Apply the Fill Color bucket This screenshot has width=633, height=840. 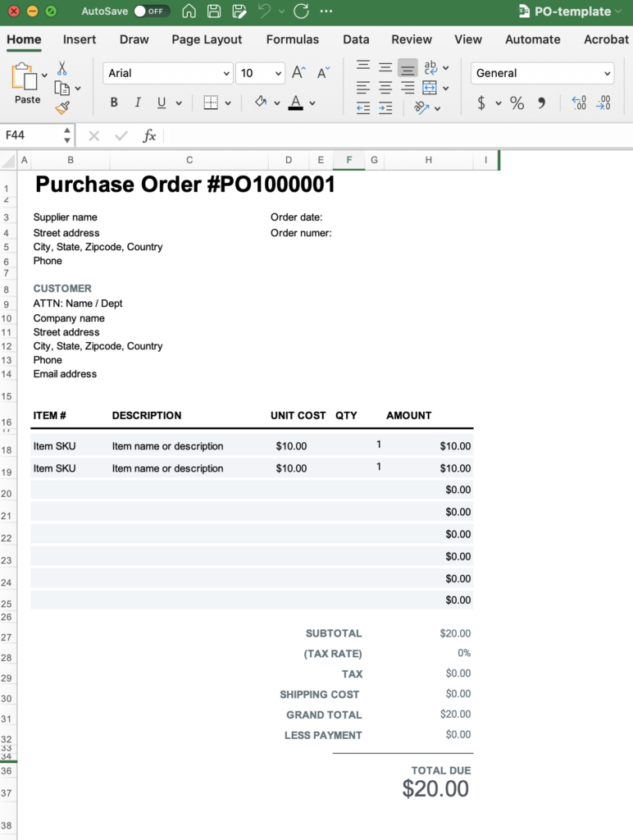(261, 102)
